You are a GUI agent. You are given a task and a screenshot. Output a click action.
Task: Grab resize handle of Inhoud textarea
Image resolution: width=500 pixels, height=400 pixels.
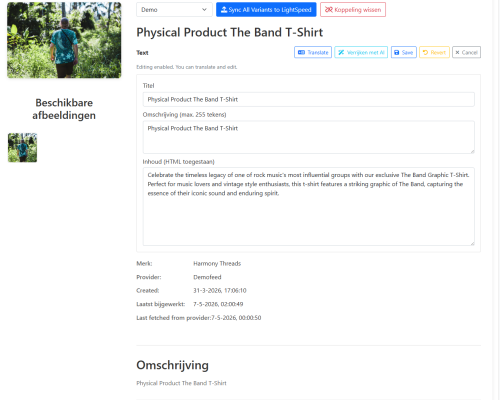click(x=472, y=243)
